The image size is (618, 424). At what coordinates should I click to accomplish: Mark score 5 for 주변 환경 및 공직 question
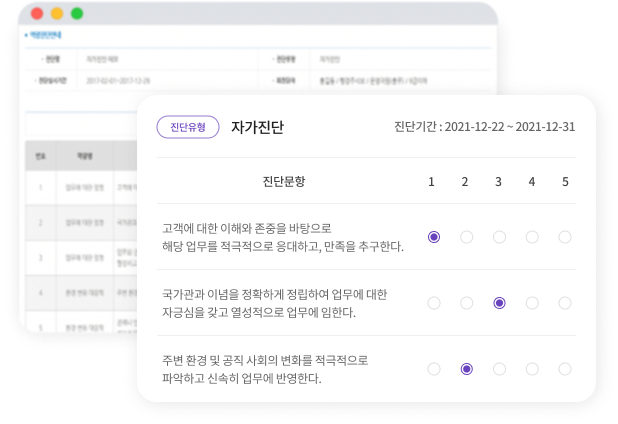point(564,369)
